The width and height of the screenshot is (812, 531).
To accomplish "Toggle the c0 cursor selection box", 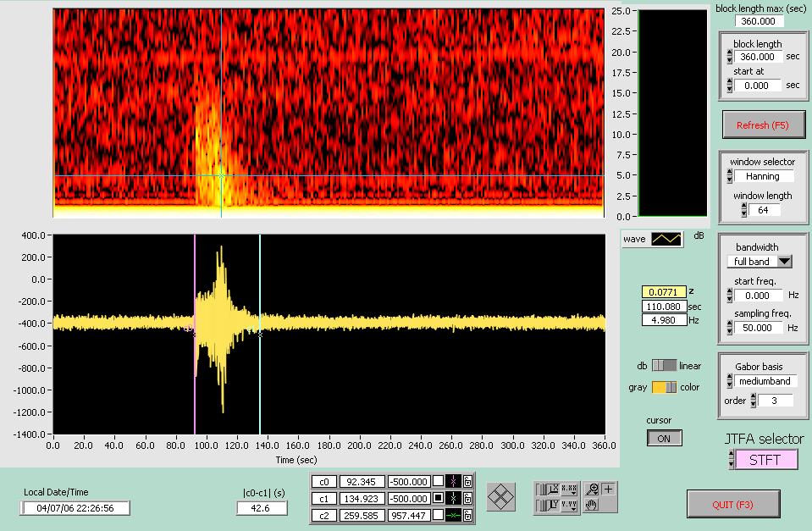I will coord(438,481).
